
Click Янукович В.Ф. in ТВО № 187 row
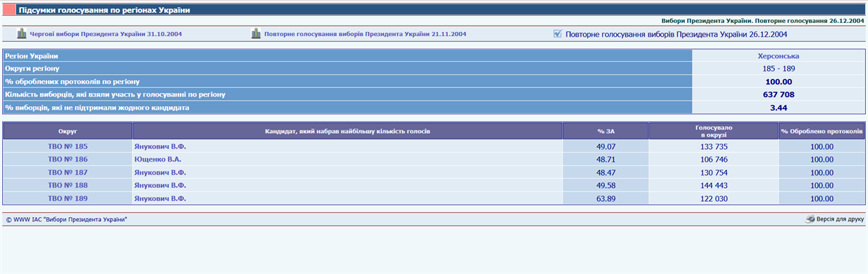pyautogui.click(x=160, y=173)
